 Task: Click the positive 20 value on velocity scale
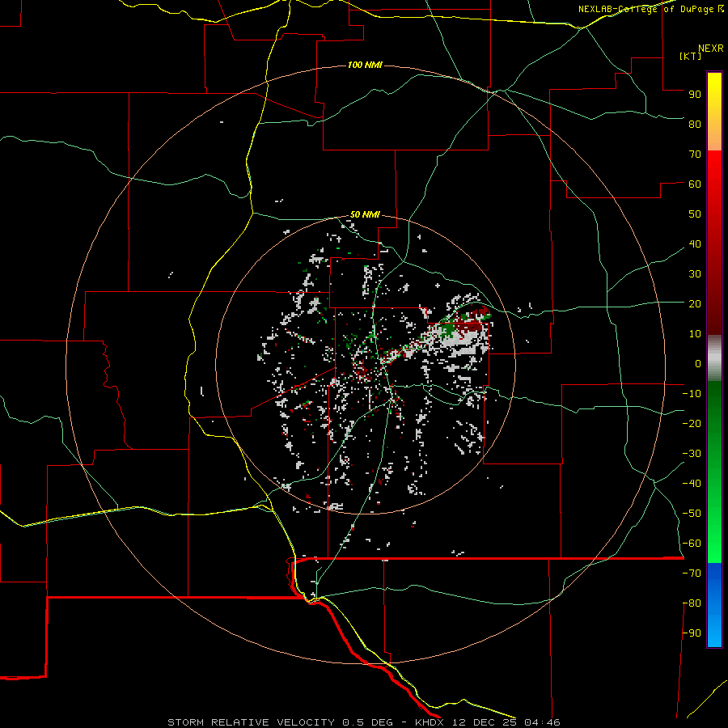(695, 303)
